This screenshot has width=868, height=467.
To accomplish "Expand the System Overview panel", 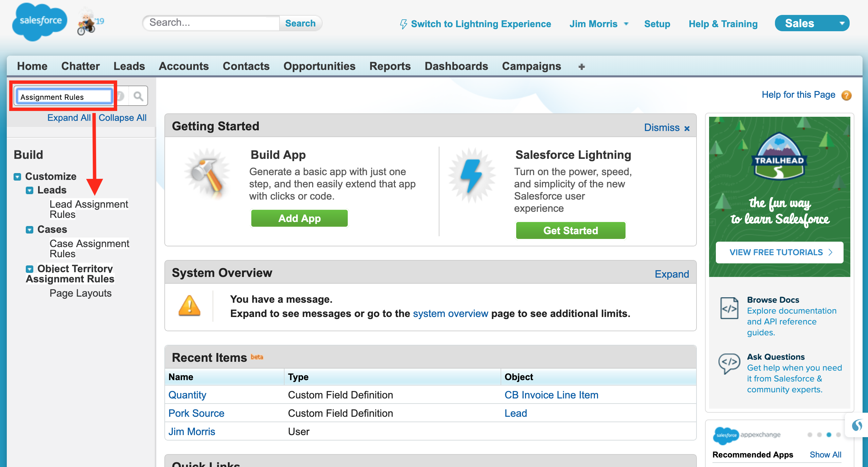I will click(x=671, y=274).
